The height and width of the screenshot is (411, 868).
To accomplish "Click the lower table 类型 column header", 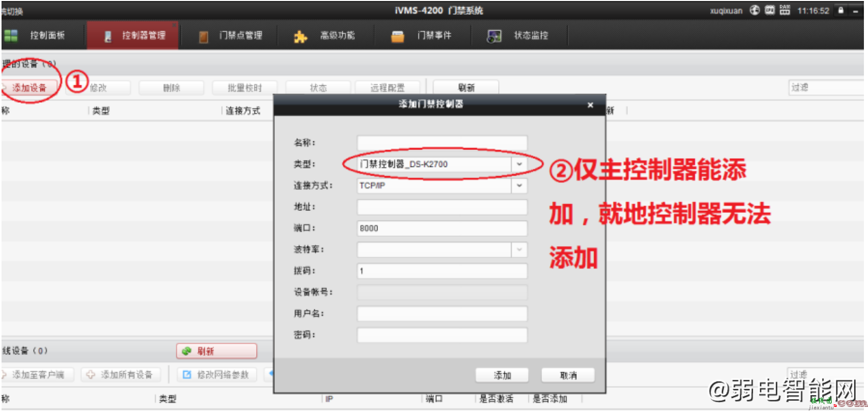I will [168, 399].
